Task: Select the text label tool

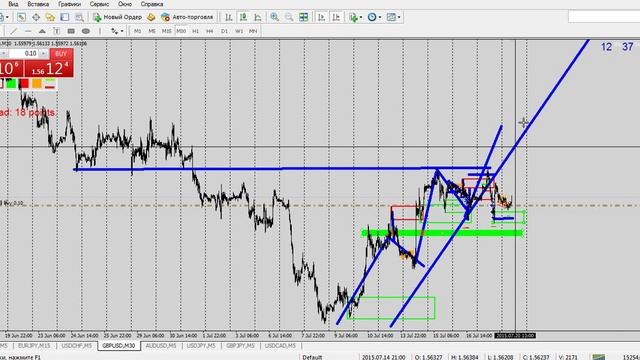Action: 57,31
